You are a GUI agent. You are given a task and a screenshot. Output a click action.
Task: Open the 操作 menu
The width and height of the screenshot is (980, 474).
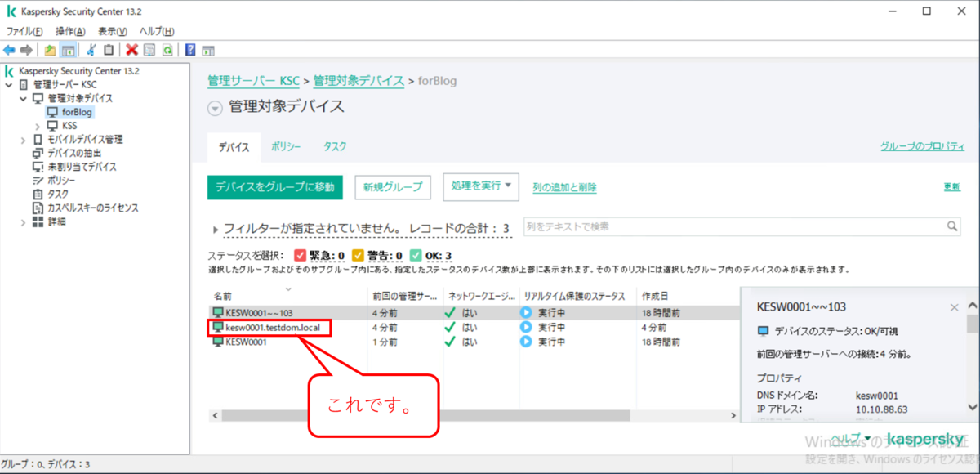pyautogui.click(x=69, y=31)
